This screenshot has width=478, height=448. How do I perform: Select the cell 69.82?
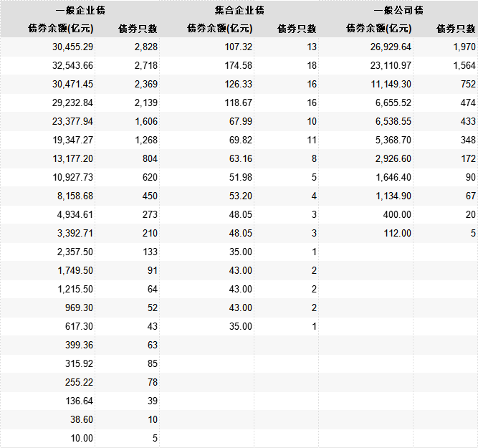[x=241, y=140]
